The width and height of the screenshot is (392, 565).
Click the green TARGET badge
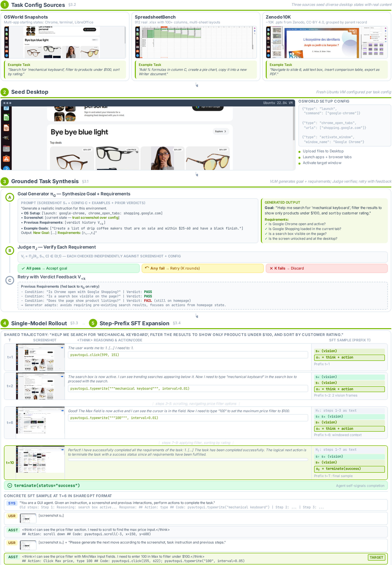point(376,557)
